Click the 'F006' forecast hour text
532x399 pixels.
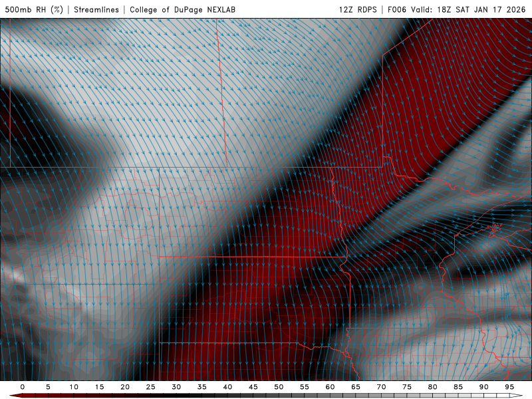[x=397, y=9]
